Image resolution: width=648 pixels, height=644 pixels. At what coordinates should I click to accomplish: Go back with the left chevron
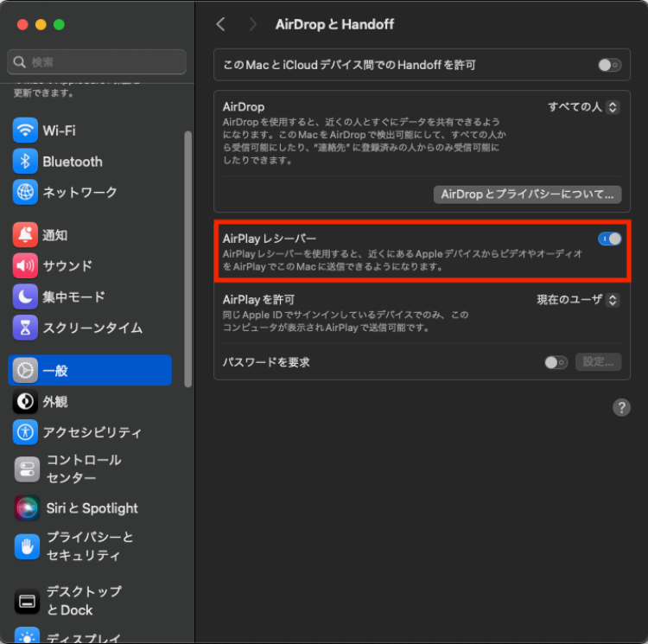coord(220,24)
